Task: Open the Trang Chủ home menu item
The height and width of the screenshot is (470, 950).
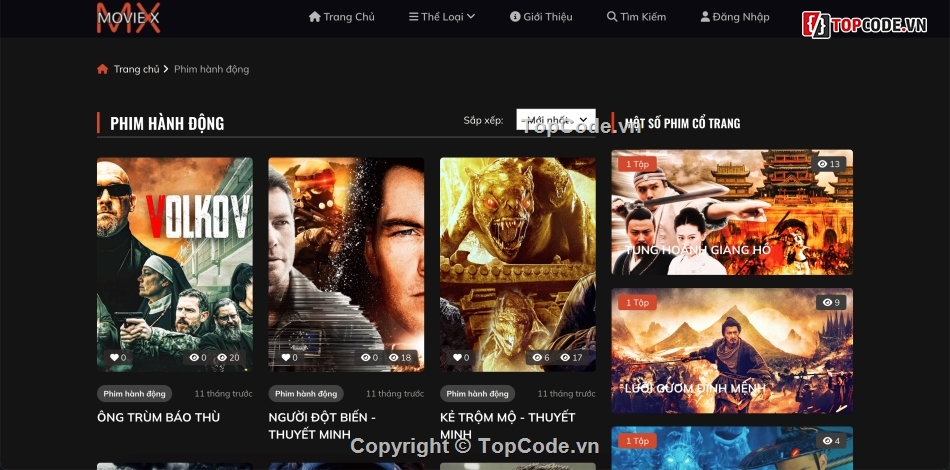Action: (342, 17)
